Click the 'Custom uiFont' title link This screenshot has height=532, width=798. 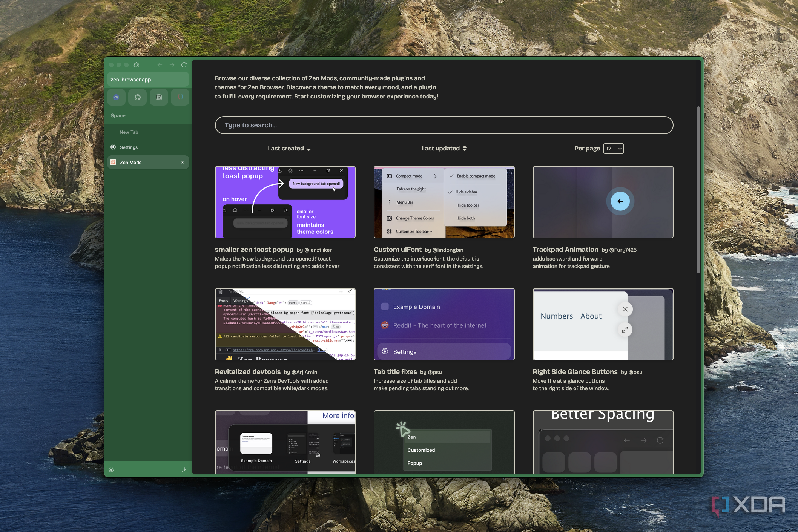click(397, 250)
